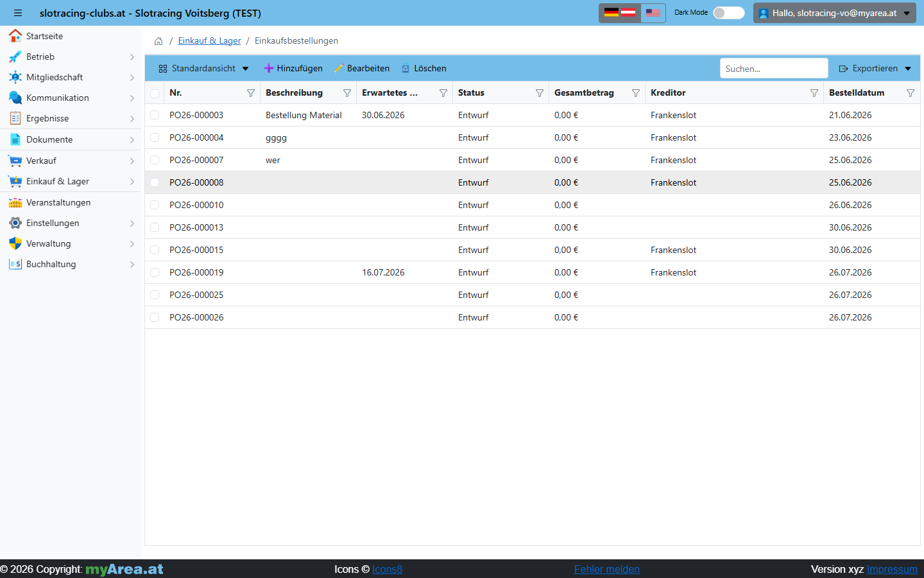Select checkbox for PO26-000010
This screenshot has width=924, height=578.
point(155,205)
